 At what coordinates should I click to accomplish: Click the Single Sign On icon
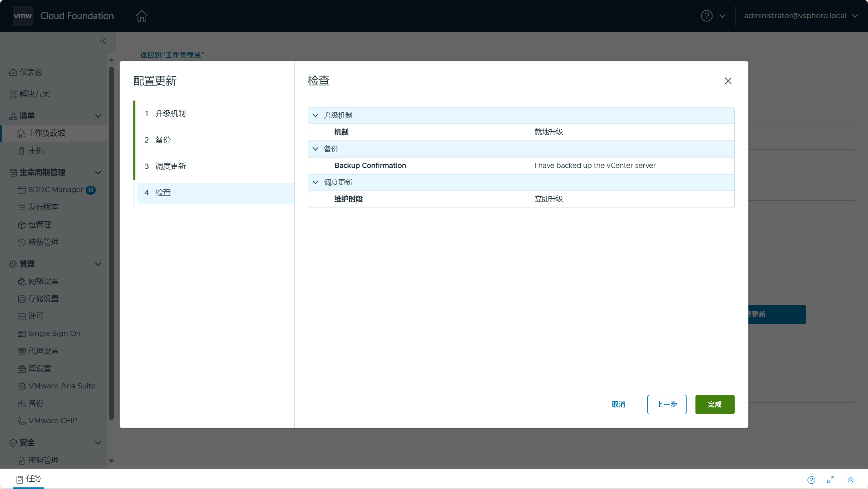click(x=22, y=334)
